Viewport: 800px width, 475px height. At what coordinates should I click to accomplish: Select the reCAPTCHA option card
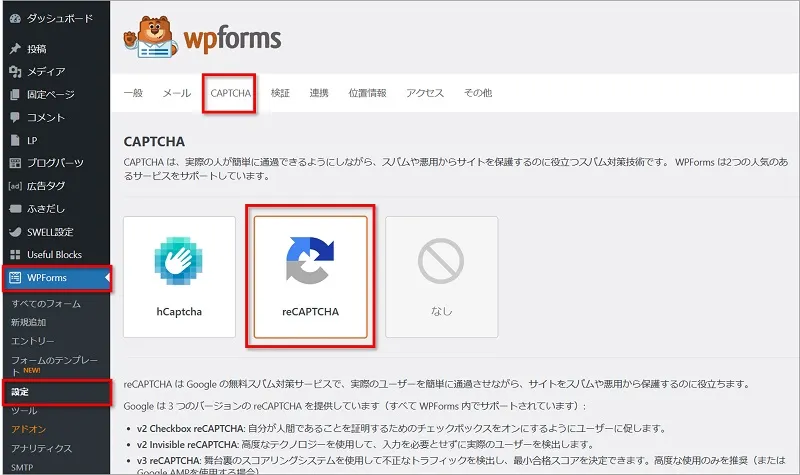click(x=310, y=276)
